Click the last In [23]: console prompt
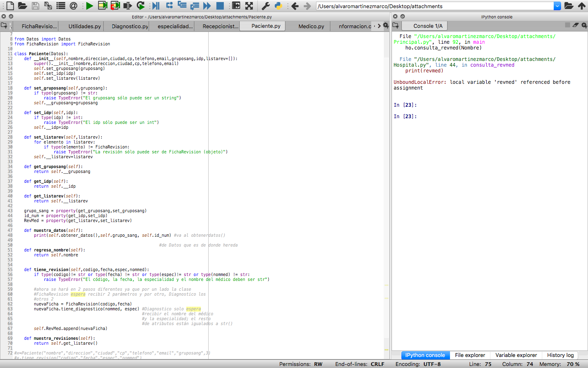The image size is (588, 368). click(405, 117)
